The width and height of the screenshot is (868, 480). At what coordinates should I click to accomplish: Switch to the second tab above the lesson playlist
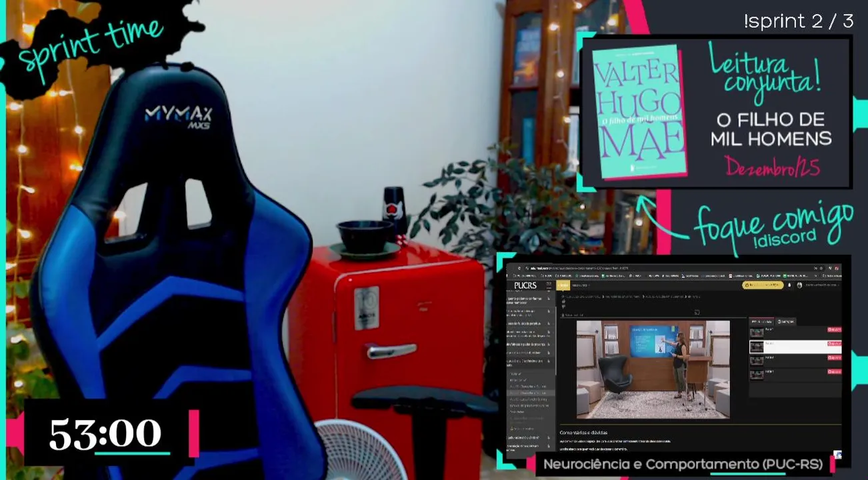point(786,321)
